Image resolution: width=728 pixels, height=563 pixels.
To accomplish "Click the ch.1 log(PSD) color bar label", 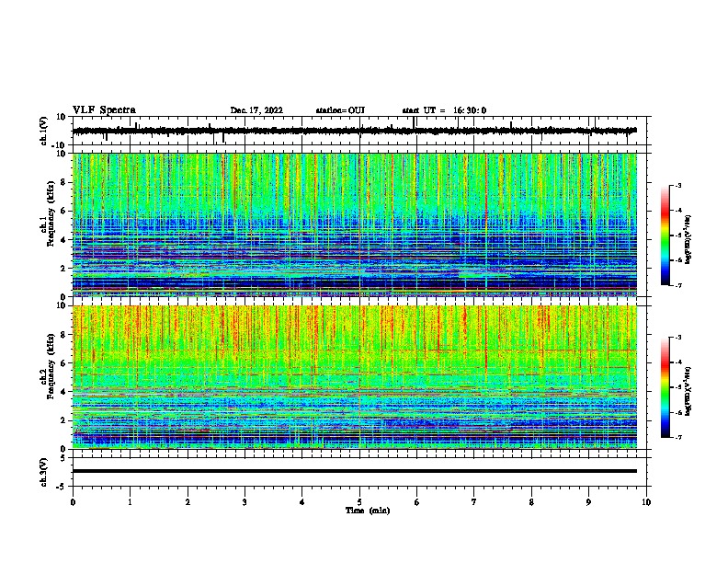I will tap(688, 239).
